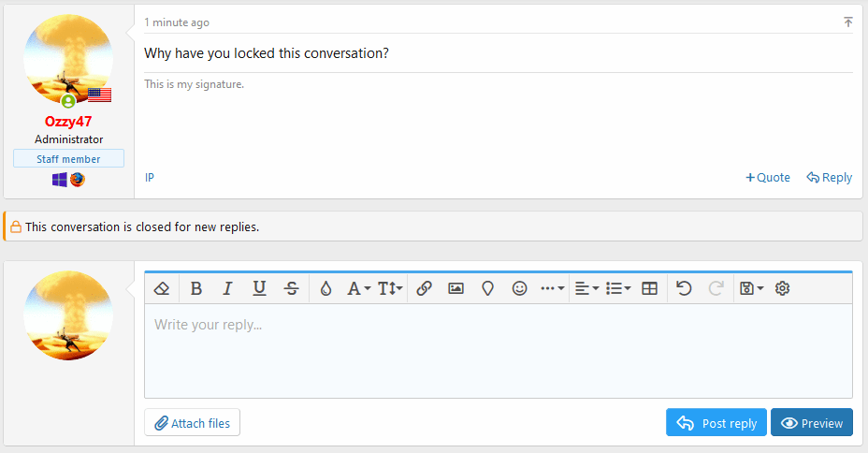Image resolution: width=868 pixels, height=453 pixels.
Task: Open the font size dropdown
Action: point(391,289)
